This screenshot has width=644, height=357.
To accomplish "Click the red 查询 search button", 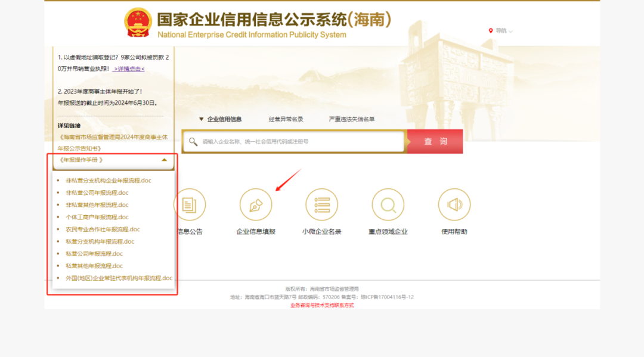I will [x=435, y=142].
